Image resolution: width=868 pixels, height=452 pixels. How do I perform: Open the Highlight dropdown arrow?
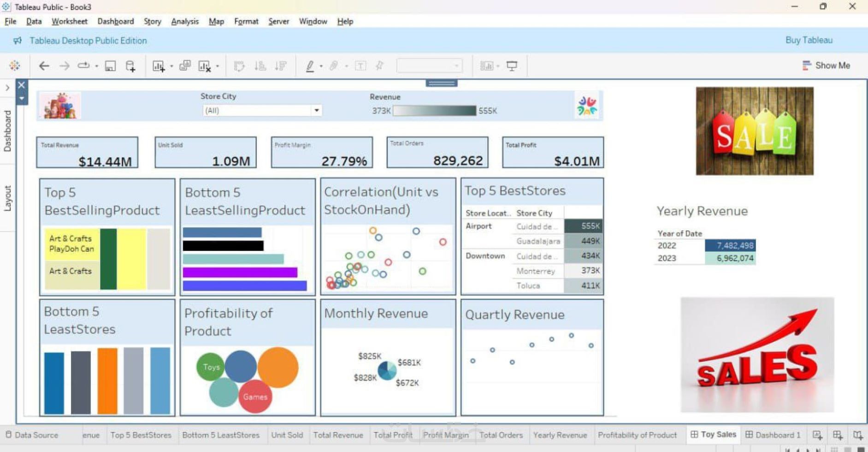click(x=321, y=66)
